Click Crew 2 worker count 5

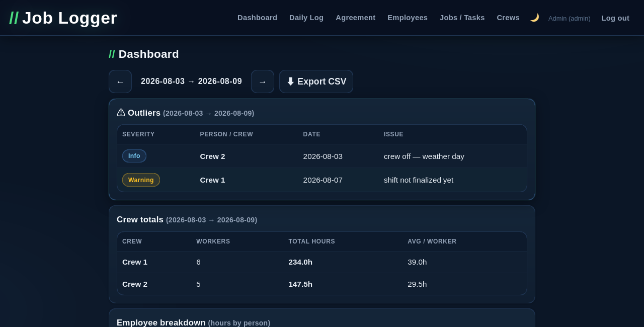(198, 284)
